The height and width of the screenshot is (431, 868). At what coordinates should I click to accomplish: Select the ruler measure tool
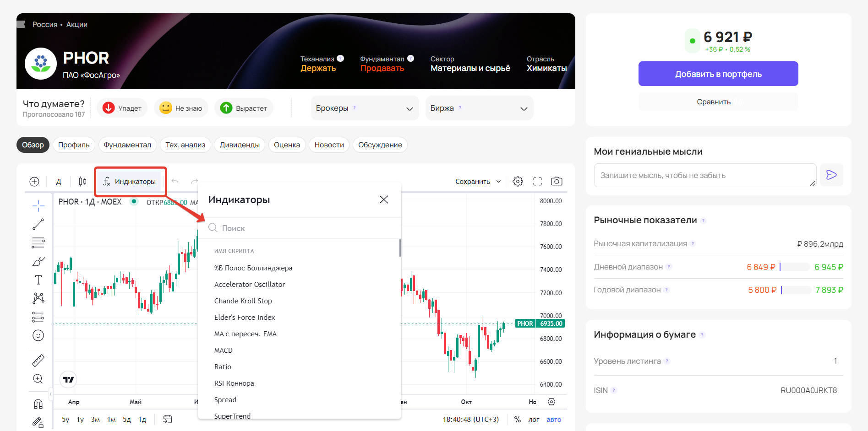point(38,361)
